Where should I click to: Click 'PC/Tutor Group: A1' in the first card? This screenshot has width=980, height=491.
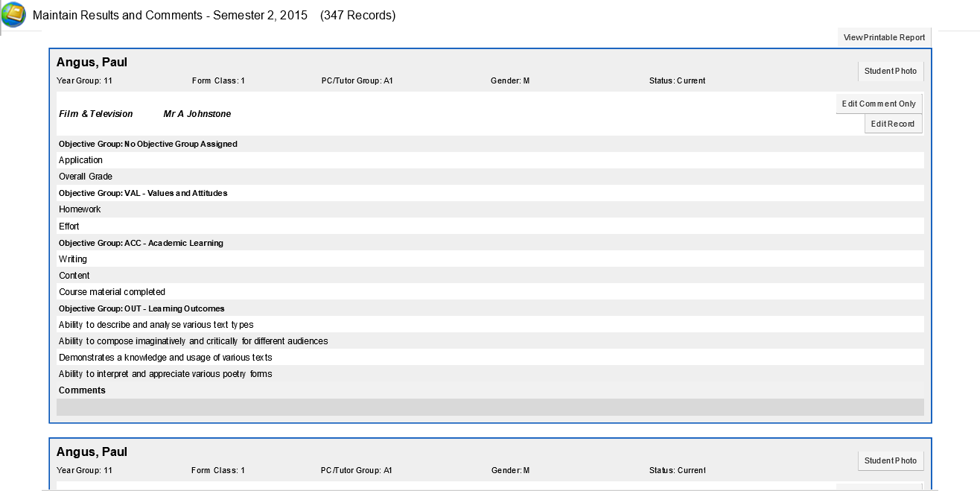pos(357,80)
